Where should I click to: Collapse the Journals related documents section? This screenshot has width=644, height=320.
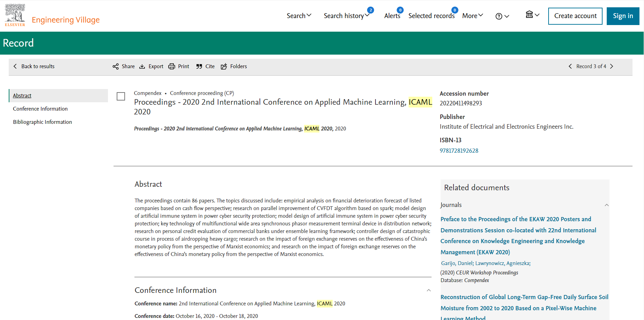(607, 205)
